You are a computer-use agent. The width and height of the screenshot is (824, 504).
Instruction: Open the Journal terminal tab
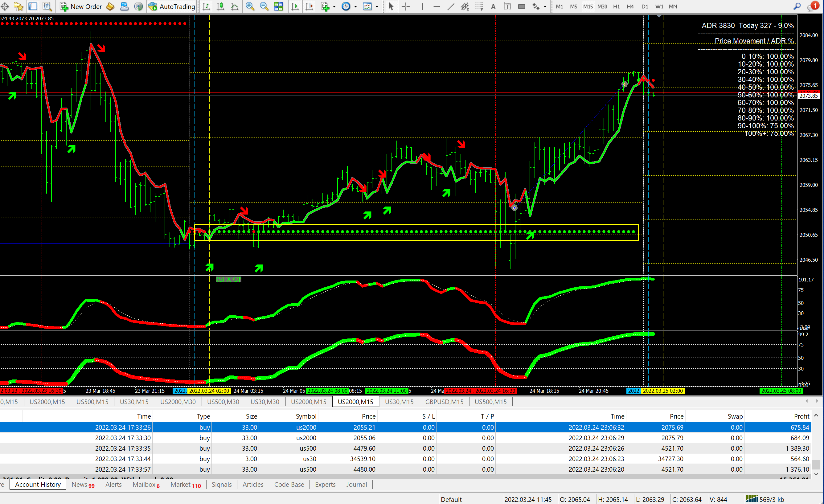[356, 484]
